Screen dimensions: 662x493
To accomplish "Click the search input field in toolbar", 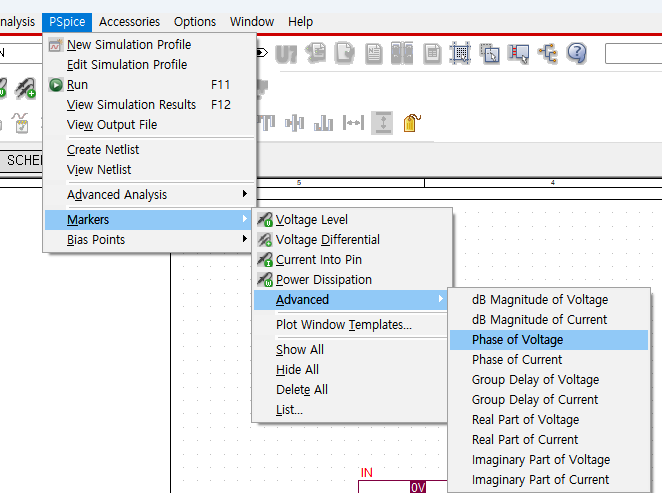I will coord(633,54).
